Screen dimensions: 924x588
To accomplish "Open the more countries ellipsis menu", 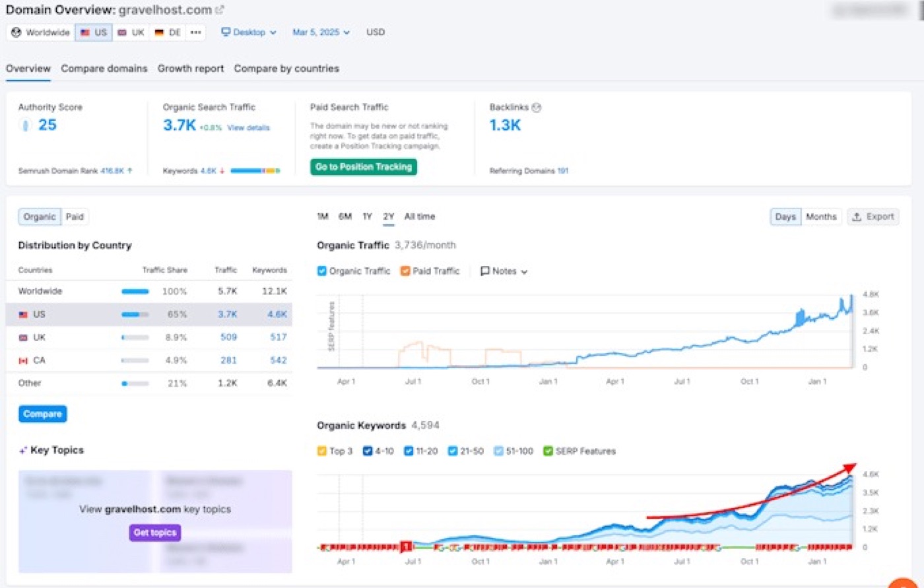I will pyautogui.click(x=195, y=32).
